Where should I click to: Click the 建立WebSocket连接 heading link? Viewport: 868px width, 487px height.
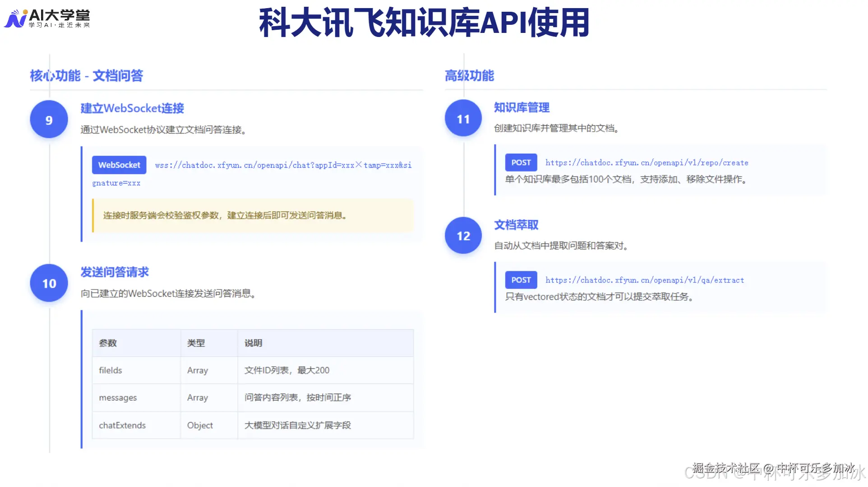click(x=132, y=108)
